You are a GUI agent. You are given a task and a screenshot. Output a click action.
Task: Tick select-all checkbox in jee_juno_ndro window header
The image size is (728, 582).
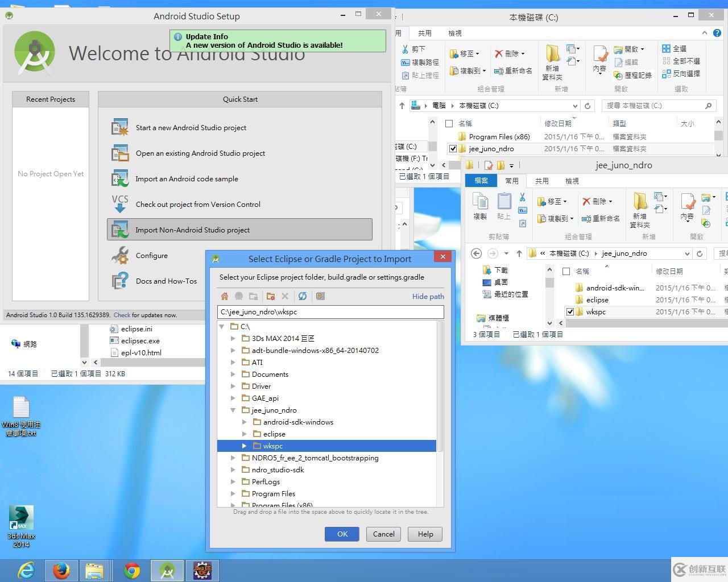(566, 272)
